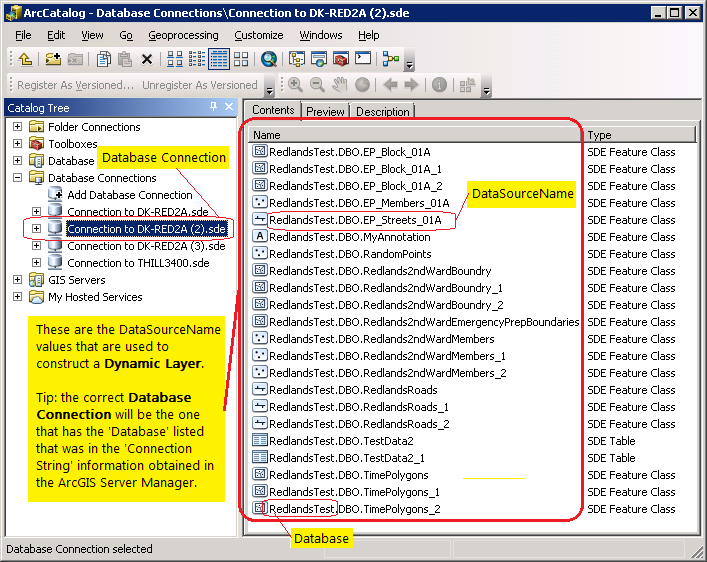Expand Connection to DK-RED2A (2).sde node
This screenshot has width=707, height=562.
click(x=36, y=229)
